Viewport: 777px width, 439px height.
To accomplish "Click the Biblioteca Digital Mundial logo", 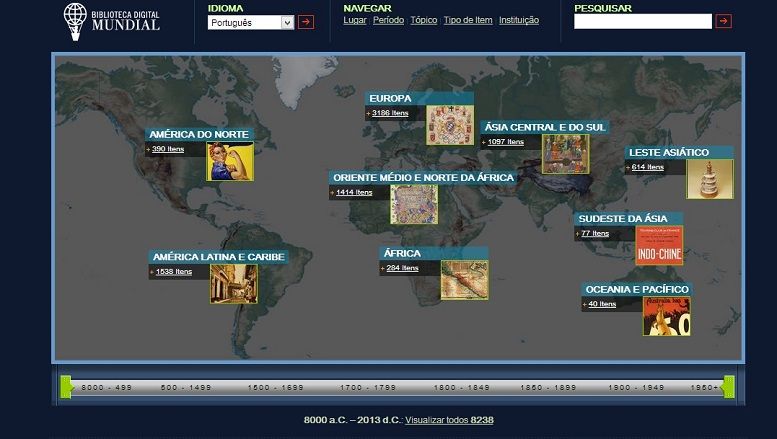I will (x=112, y=18).
